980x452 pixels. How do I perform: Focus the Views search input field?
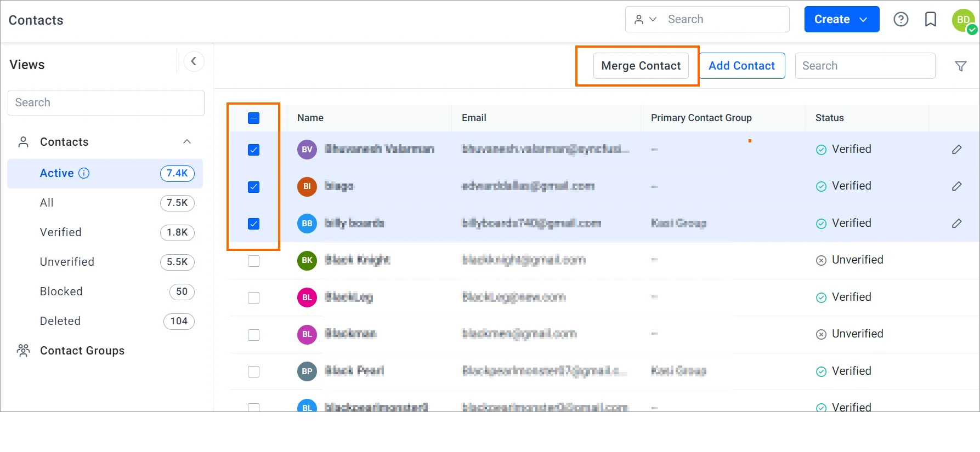click(x=106, y=103)
